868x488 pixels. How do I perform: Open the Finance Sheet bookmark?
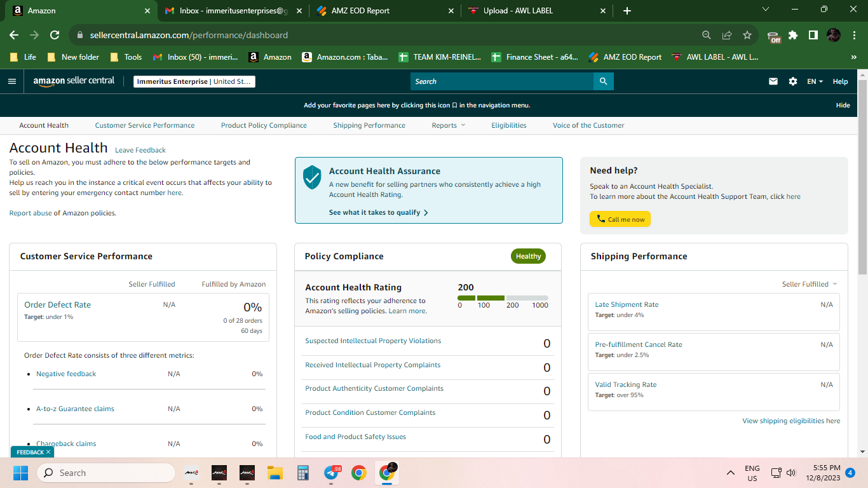(534, 57)
